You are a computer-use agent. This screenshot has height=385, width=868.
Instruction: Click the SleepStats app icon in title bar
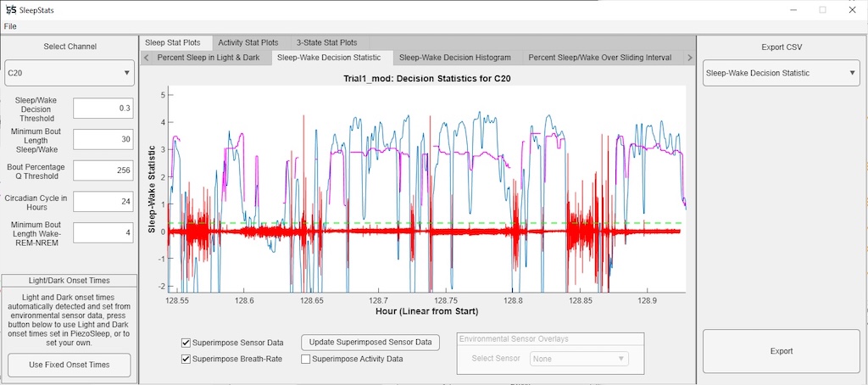tap(10, 9)
